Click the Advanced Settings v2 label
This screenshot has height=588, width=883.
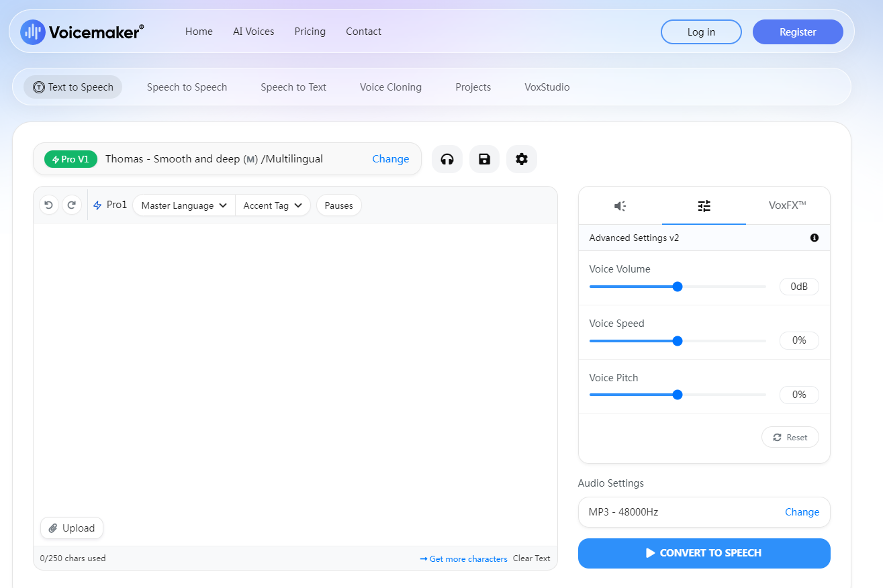tap(634, 238)
